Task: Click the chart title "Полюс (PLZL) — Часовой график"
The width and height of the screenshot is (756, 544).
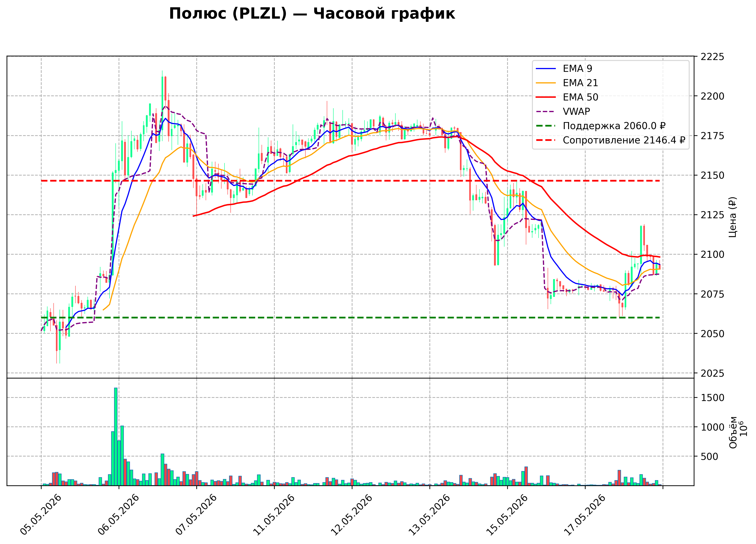Action: tap(312, 14)
